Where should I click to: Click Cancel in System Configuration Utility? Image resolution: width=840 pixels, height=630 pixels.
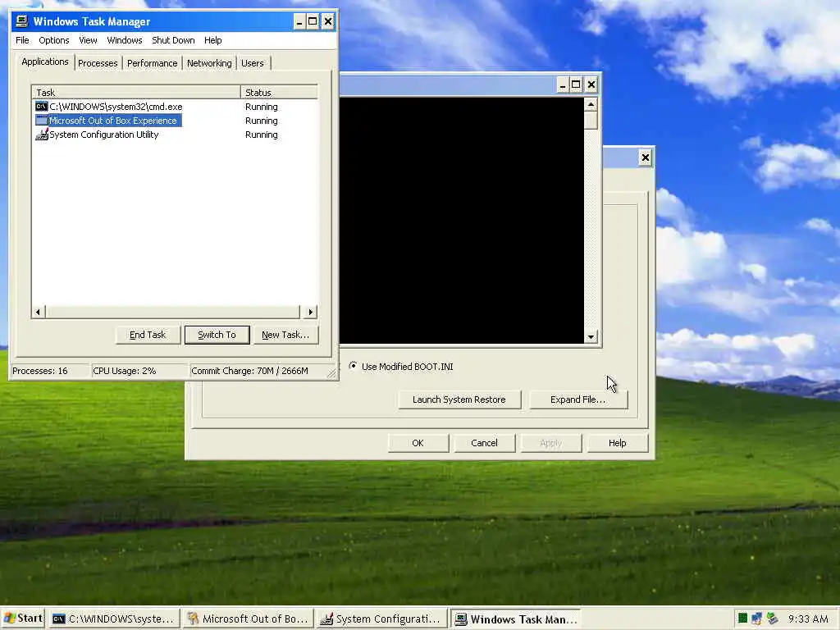click(484, 443)
